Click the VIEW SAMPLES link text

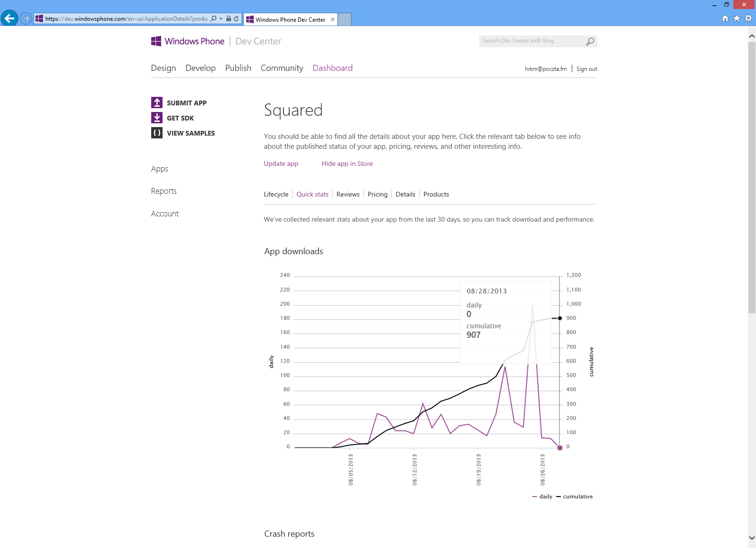pos(191,133)
